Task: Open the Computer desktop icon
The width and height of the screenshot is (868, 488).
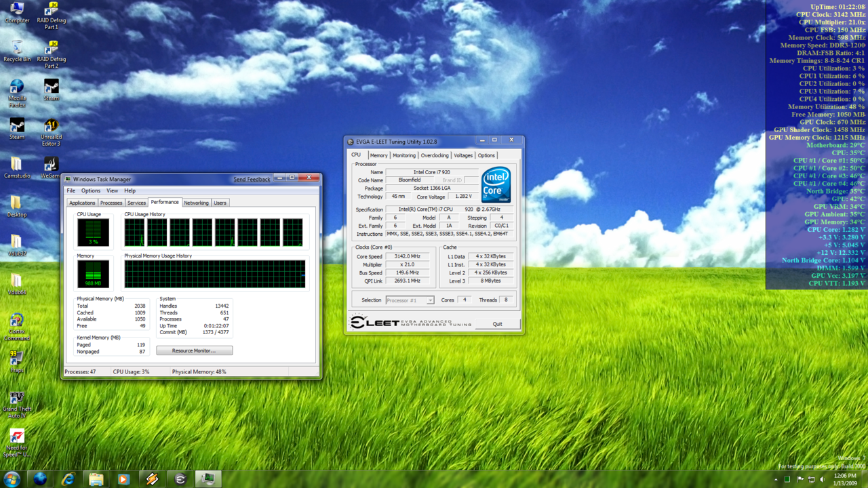Action: point(17,13)
